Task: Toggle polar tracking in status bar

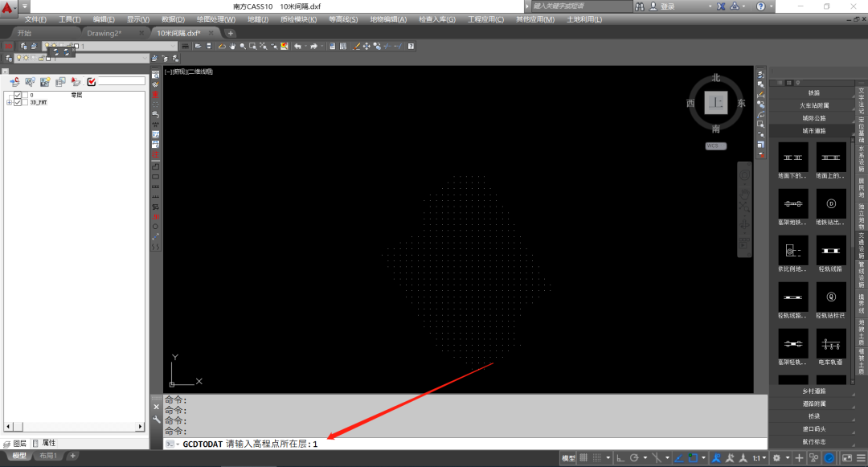Action: pyautogui.click(x=634, y=458)
